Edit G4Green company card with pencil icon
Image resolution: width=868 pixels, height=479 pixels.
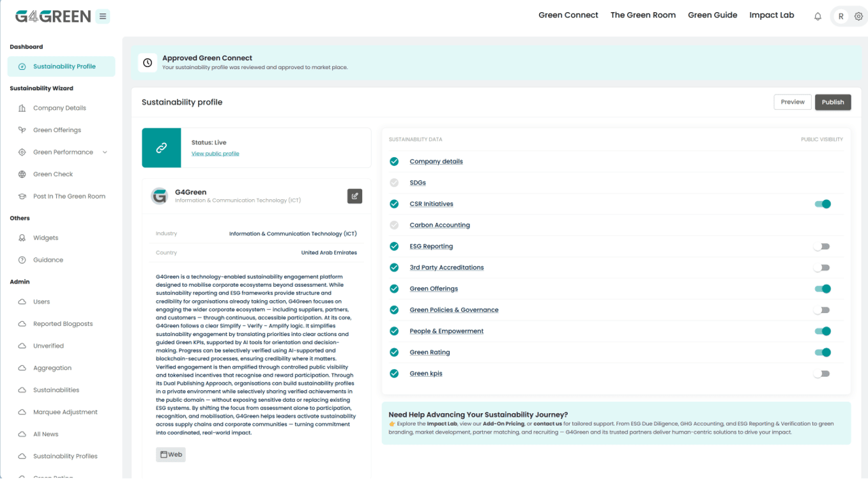click(x=355, y=196)
